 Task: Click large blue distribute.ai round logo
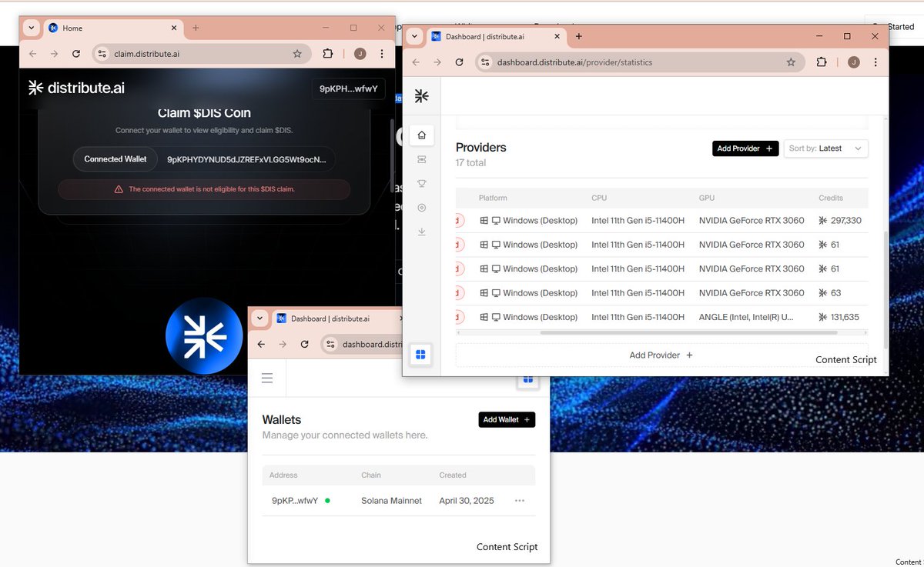tap(205, 336)
